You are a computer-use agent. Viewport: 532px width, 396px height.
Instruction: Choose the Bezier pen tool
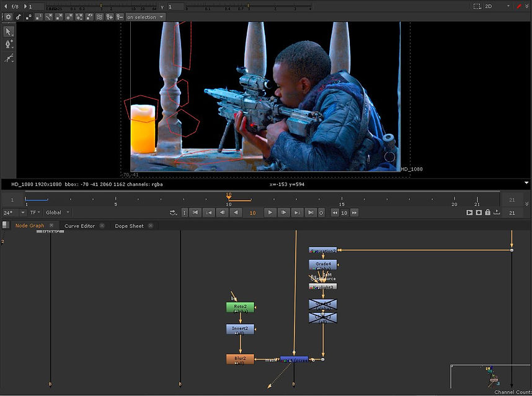[x=9, y=44]
